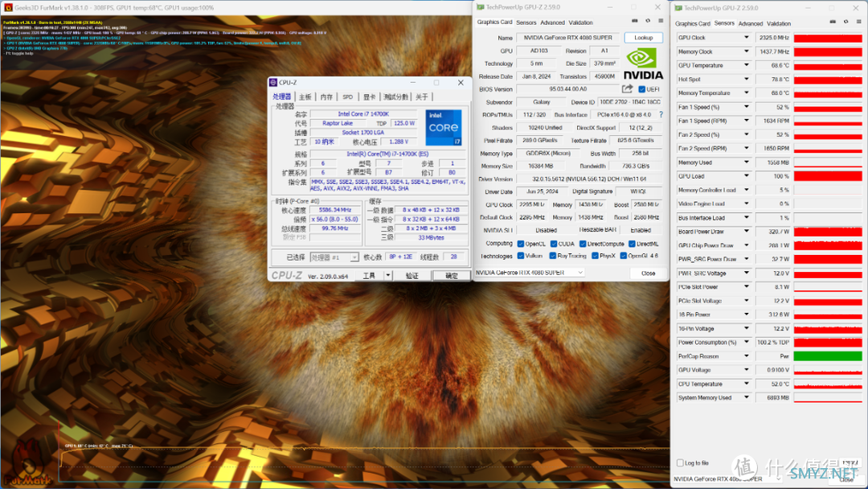Click the Intel Core i7 badge in CPU-Z
868x489 pixels.
tap(444, 127)
